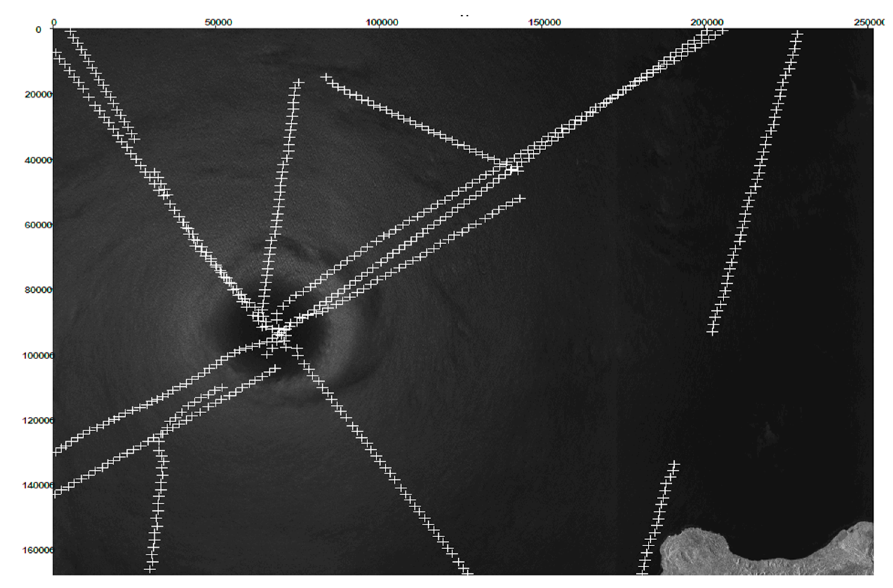
Task: Click the 80000 label on left axis
Action: click(38, 290)
